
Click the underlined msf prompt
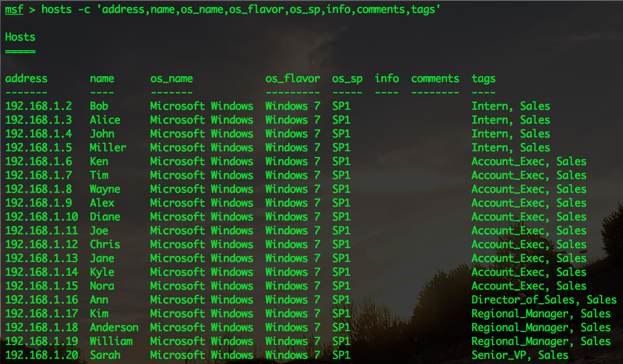(x=14, y=10)
